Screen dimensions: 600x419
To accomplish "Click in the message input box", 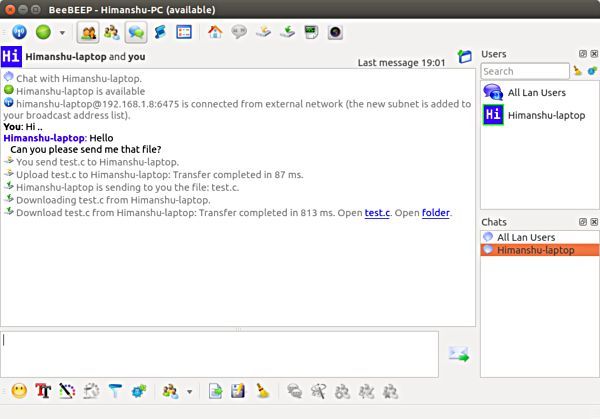I will pyautogui.click(x=220, y=354).
